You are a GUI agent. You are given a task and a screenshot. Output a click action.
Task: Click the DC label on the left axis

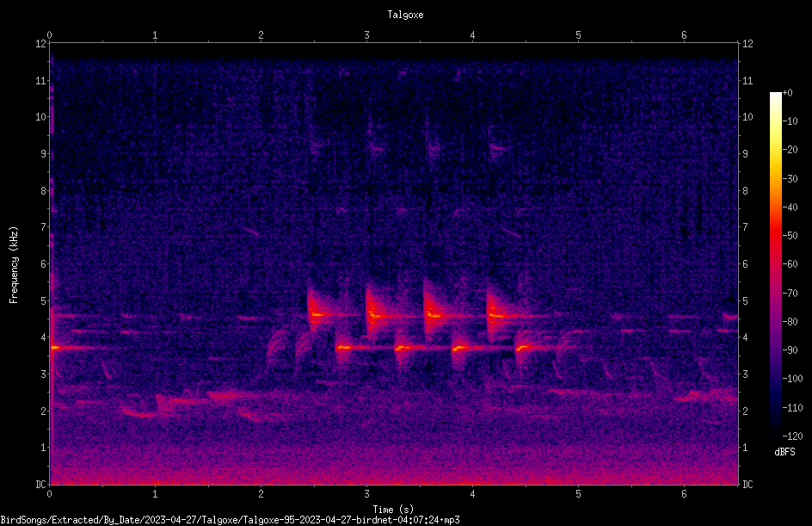pyautogui.click(x=40, y=485)
